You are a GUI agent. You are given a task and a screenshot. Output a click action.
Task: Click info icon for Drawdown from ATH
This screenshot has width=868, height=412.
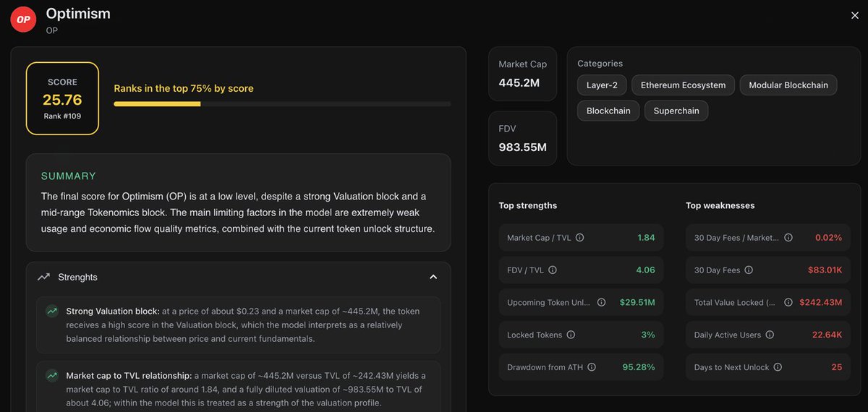(592, 367)
